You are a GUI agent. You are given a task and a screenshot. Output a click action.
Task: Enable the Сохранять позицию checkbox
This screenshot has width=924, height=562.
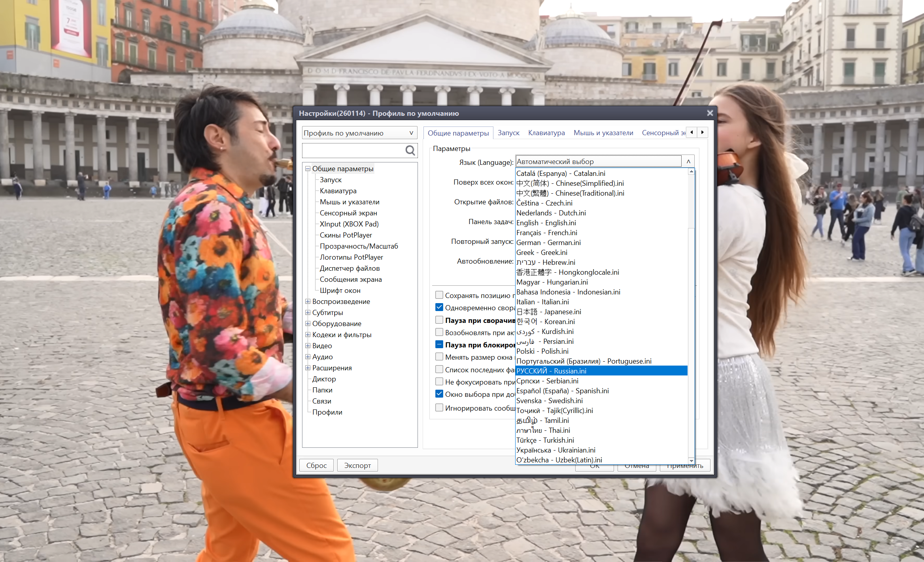(x=439, y=295)
